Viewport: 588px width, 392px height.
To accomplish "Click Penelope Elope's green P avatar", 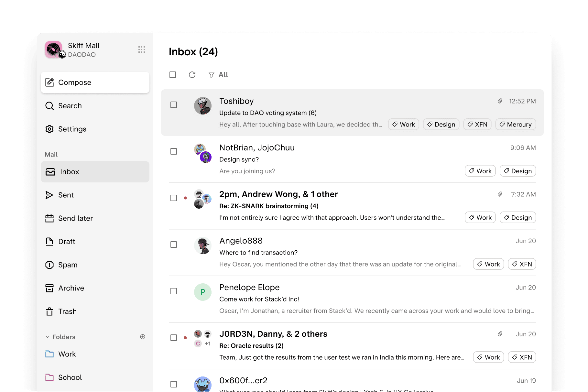I will [203, 292].
